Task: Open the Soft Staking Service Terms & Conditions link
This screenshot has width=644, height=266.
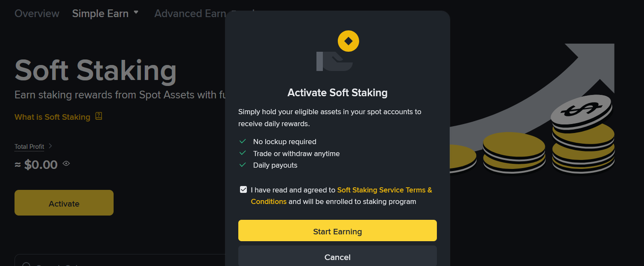Action: point(342,195)
